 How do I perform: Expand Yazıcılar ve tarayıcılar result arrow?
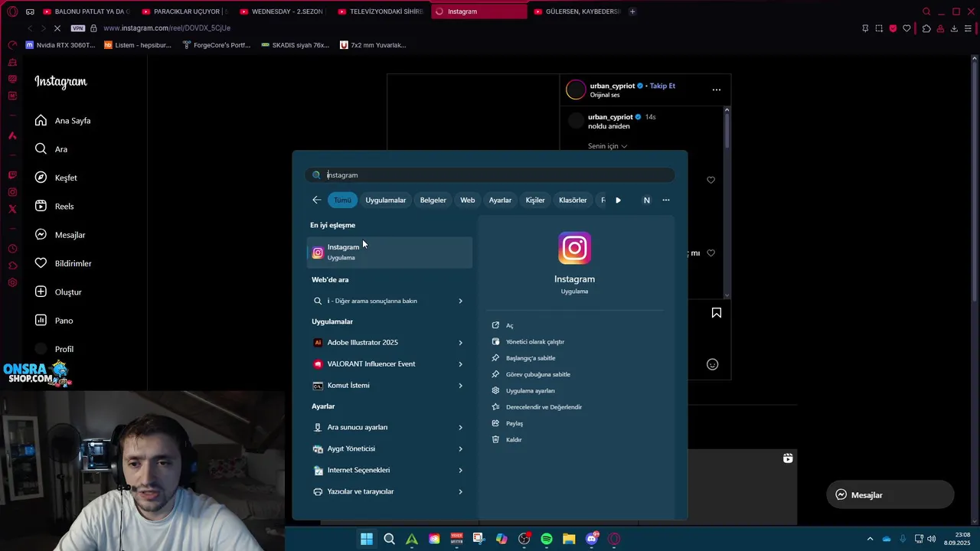point(461,492)
